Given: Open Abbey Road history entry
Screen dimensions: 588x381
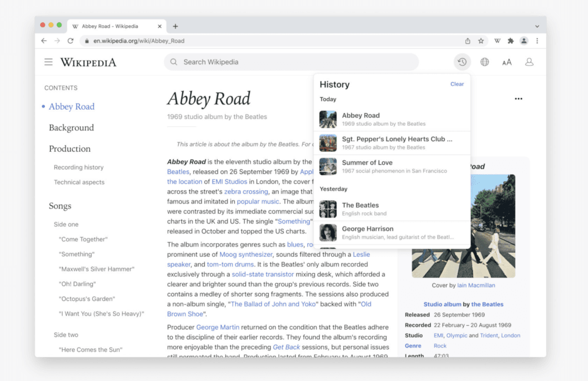Looking at the screenshot, I should click(x=392, y=120).
